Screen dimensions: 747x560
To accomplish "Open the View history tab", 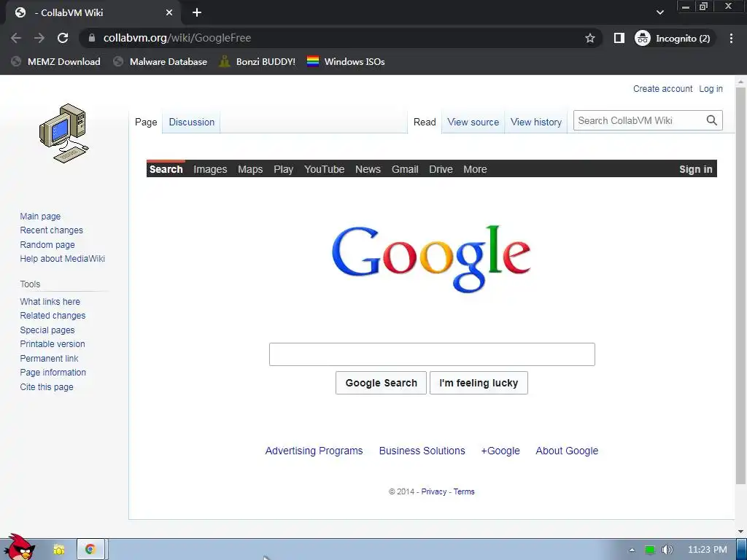I will 536,122.
